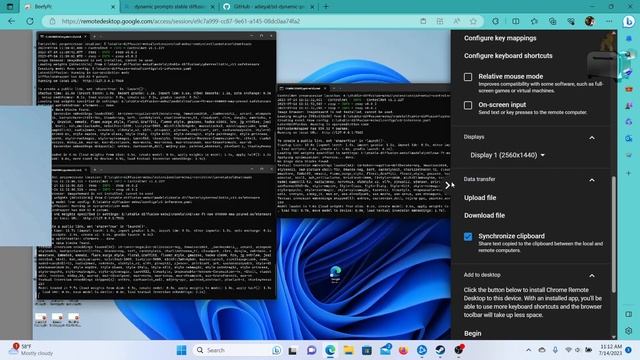This screenshot has height=360, width=640.
Task: Click Download file
Action: point(484,216)
